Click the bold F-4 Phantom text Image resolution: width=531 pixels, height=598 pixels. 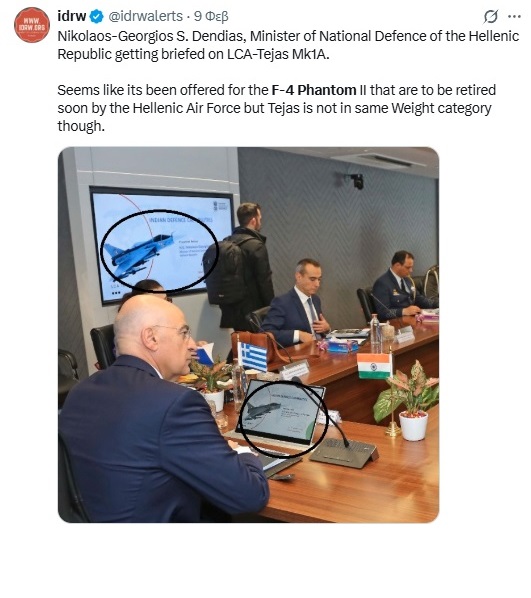(x=314, y=90)
